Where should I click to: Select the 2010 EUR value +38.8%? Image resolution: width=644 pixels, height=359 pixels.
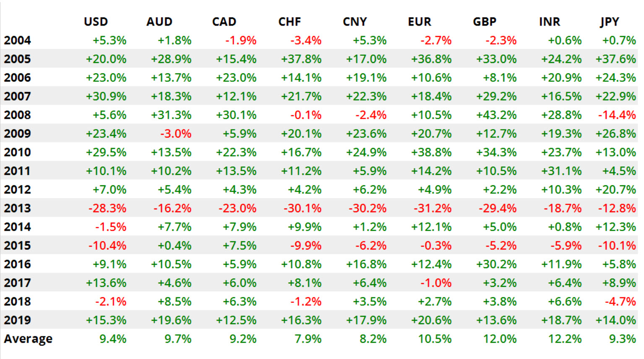point(431,152)
